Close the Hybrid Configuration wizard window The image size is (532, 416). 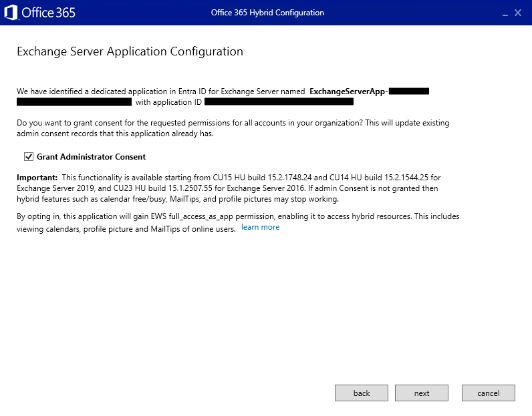point(518,13)
